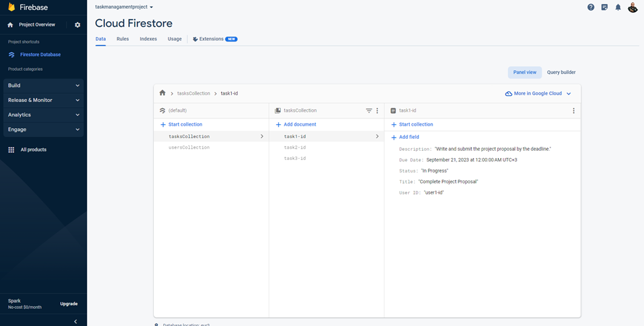Go to root via breadcrumb home icon
This screenshot has height=326, width=644.
162,93
